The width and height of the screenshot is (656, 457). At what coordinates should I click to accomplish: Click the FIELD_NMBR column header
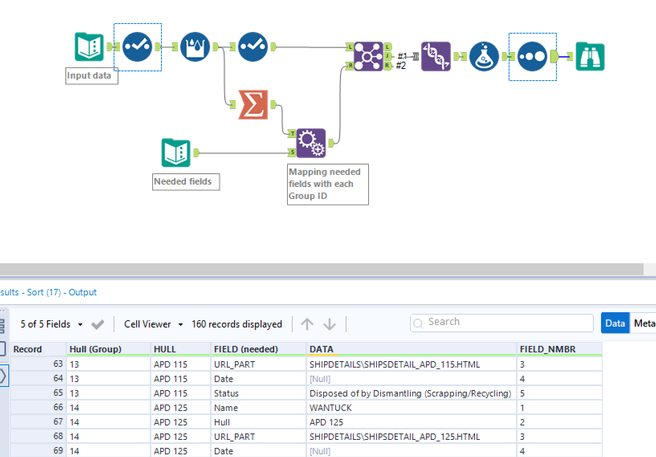pyautogui.click(x=559, y=349)
